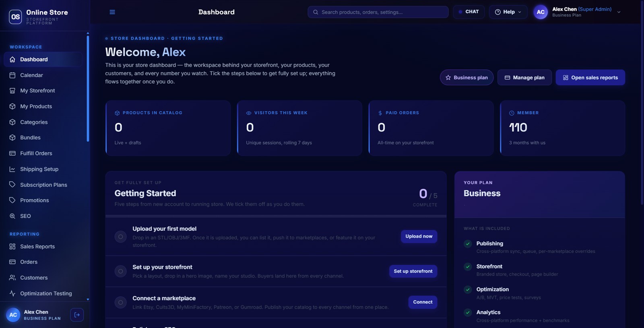Viewport: 644px width, 328px height.
Task: Click the Fulfill Orders card icon
Action: [12, 153]
